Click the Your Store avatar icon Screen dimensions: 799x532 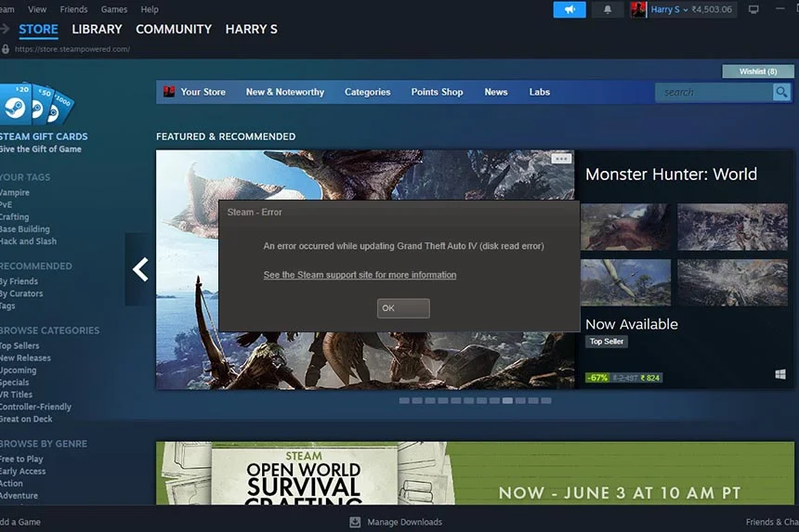click(x=169, y=92)
